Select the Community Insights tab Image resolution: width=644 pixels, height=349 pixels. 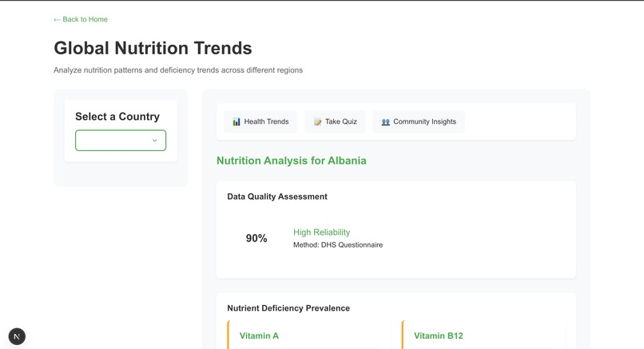pyautogui.click(x=419, y=121)
